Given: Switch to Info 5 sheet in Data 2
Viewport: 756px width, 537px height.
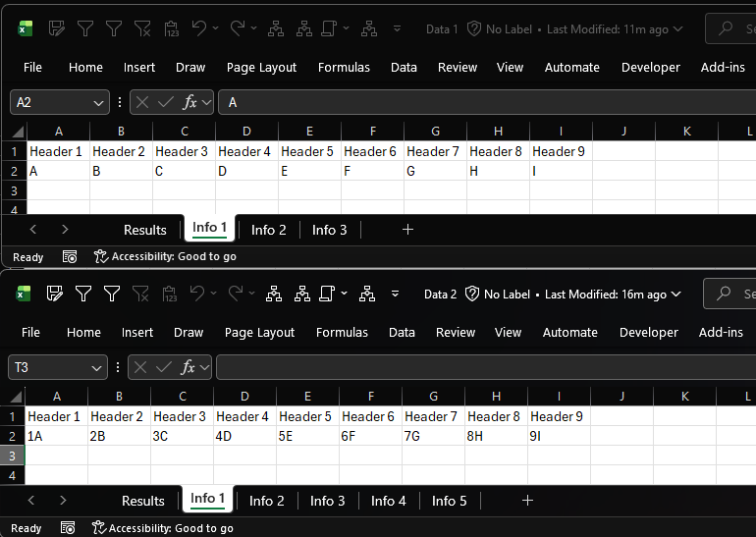Looking at the screenshot, I should pyautogui.click(x=449, y=501).
